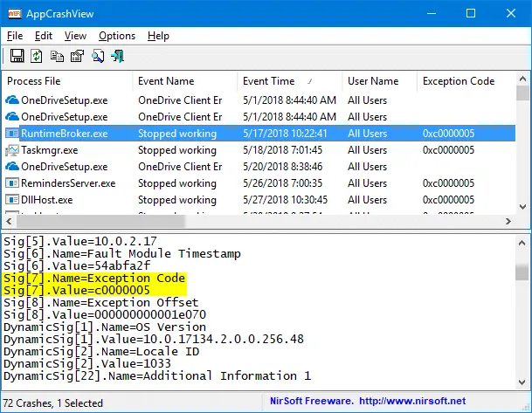This screenshot has width=532, height=413.
Task: Click Exception Code 0xc0000005 for Taskmgr.exe
Action: click(448, 150)
